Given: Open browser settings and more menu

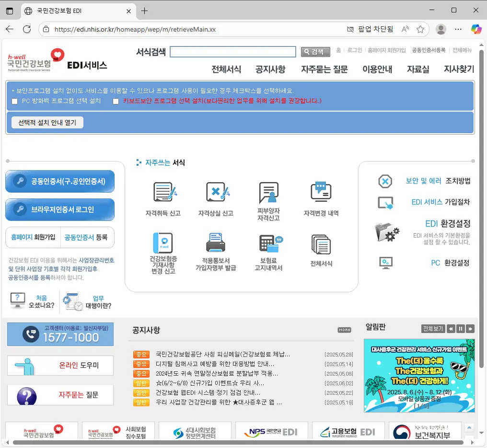Looking at the screenshot, I should (x=458, y=29).
